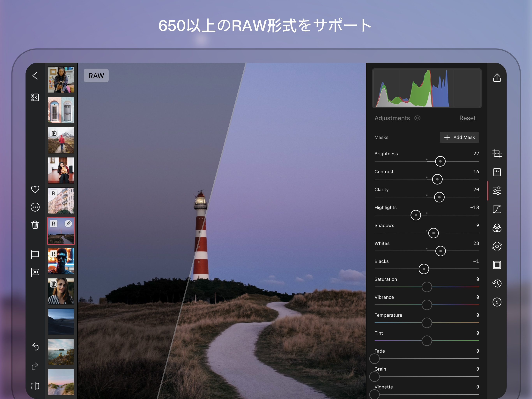This screenshot has height=399, width=532.
Task: Collapse the thumbnail browser sidebar icon
Action: [35, 97]
